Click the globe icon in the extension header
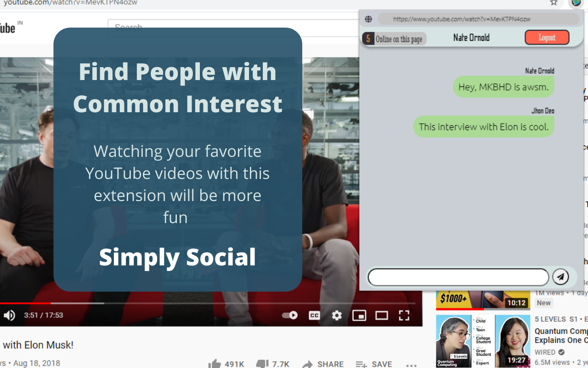 click(368, 19)
